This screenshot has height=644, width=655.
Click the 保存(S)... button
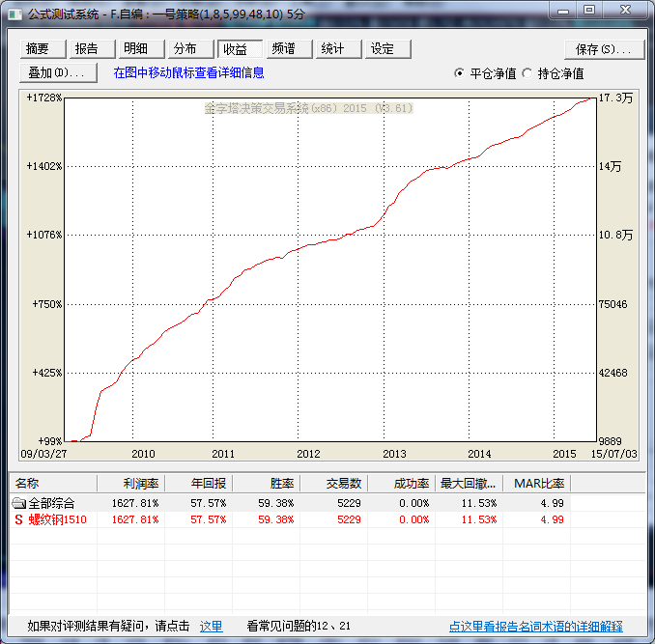(604, 49)
